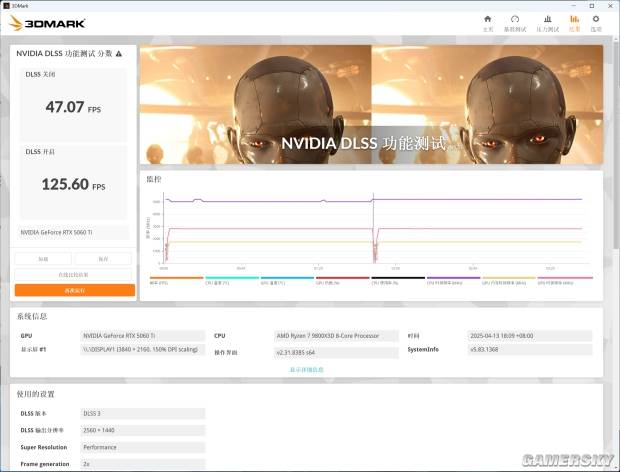Minimize the 3DMark window

coord(574,6)
